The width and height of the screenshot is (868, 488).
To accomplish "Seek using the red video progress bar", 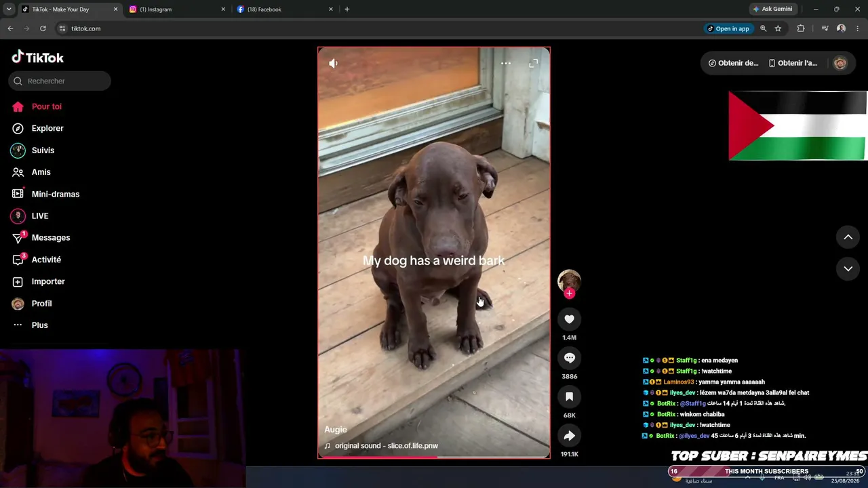I will (434, 457).
